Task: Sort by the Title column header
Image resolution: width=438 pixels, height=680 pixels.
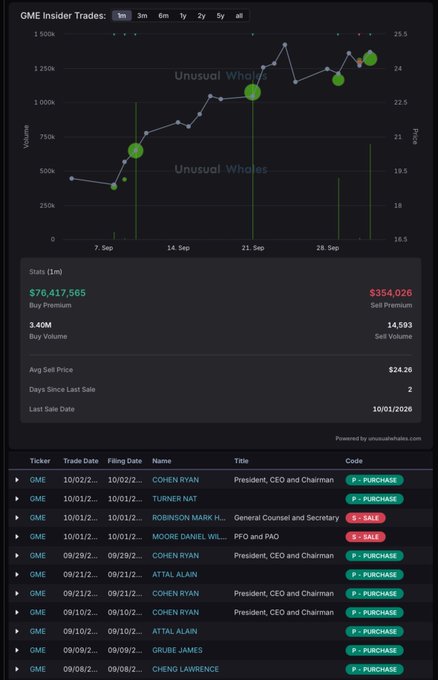Action: pos(241,461)
